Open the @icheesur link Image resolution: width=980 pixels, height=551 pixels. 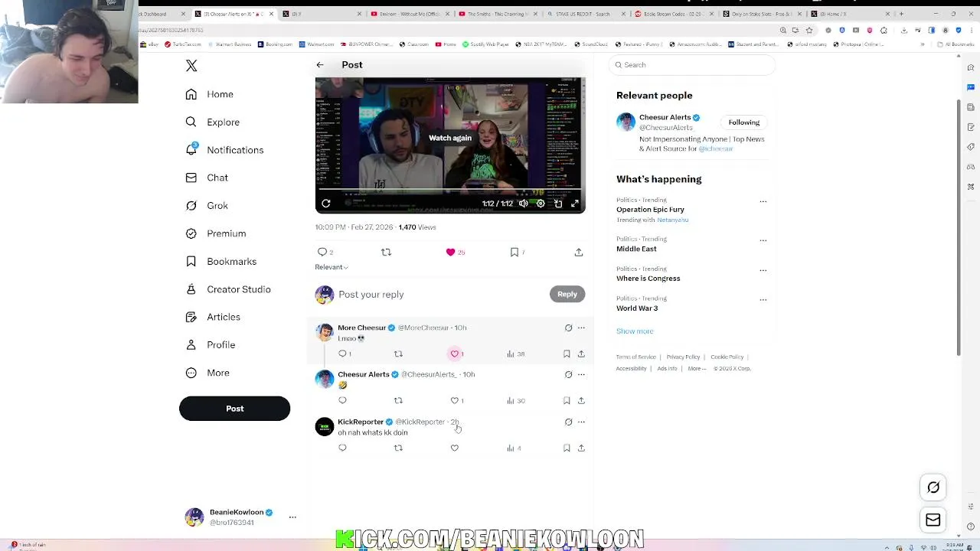[716, 148]
